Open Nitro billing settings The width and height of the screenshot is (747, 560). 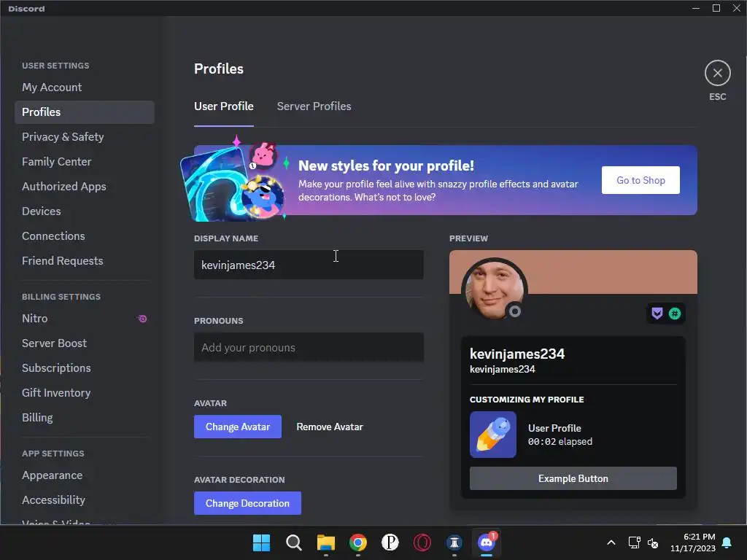pos(85,318)
